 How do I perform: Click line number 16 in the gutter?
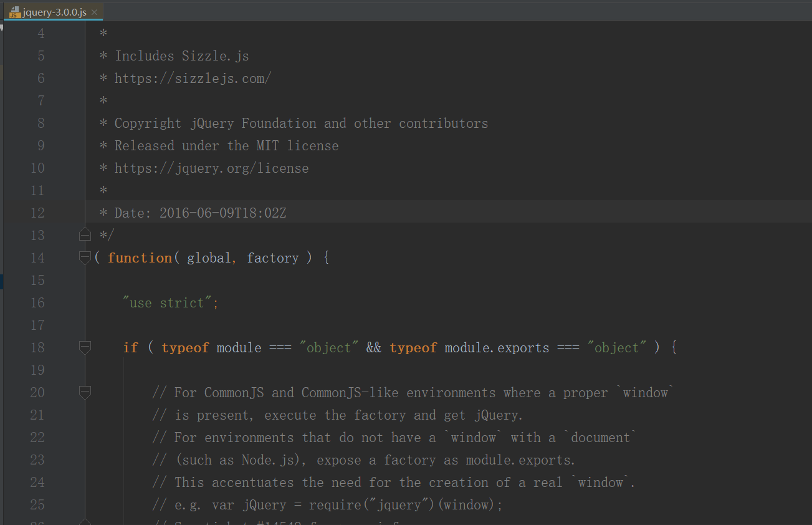pos(37,303)
